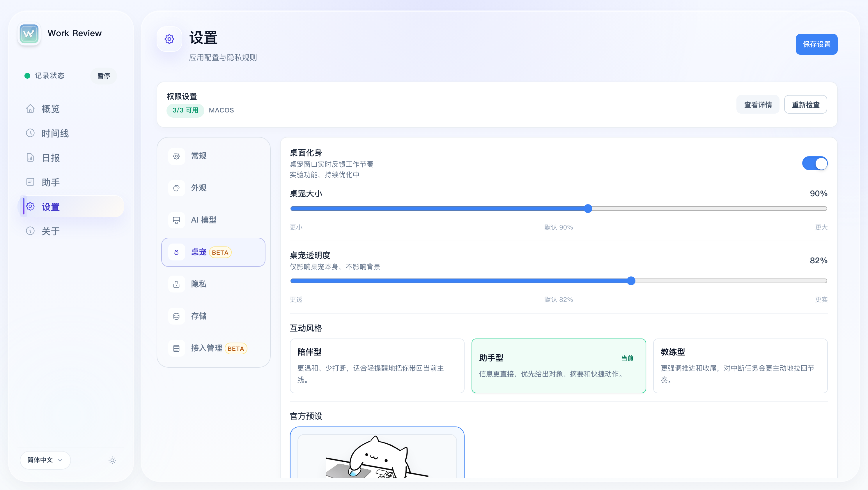Image resolution: width=868 pixels, height=490 pixels.
Task: Click the 官方预设 heading
Action: (x=306, y=416)
